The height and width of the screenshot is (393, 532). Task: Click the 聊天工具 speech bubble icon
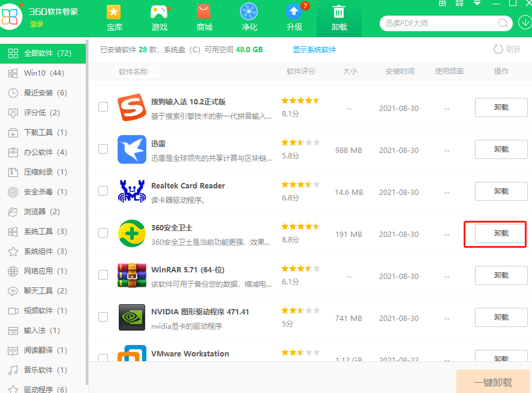click(13, 291)
